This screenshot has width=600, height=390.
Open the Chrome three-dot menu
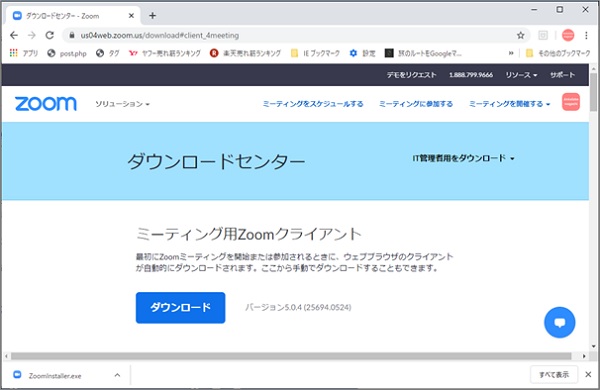[x=586, y=35]
